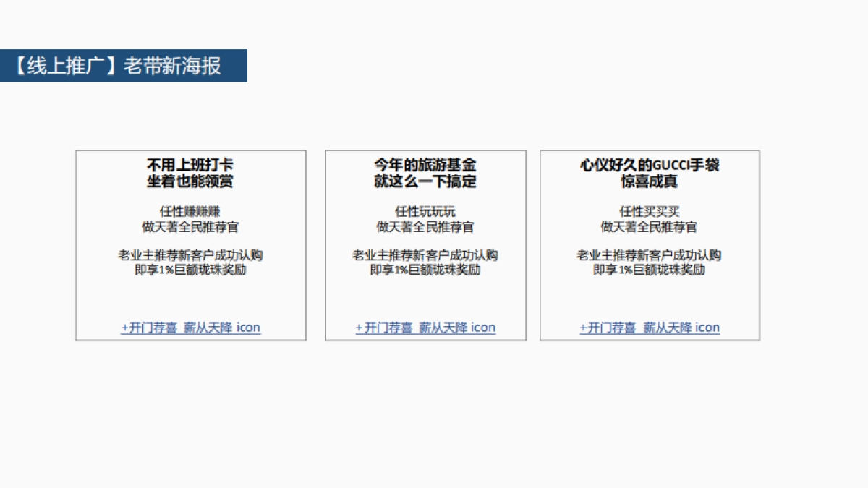
Task: Select the headline 今年的旅游基金 in the middle poster
Action: [x=425, y=165]
